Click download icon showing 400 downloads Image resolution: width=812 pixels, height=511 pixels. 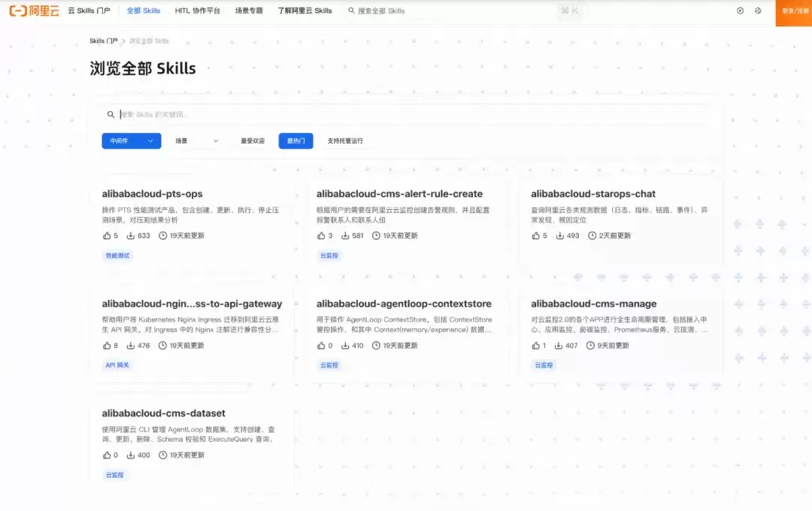[x=131, y=455]
